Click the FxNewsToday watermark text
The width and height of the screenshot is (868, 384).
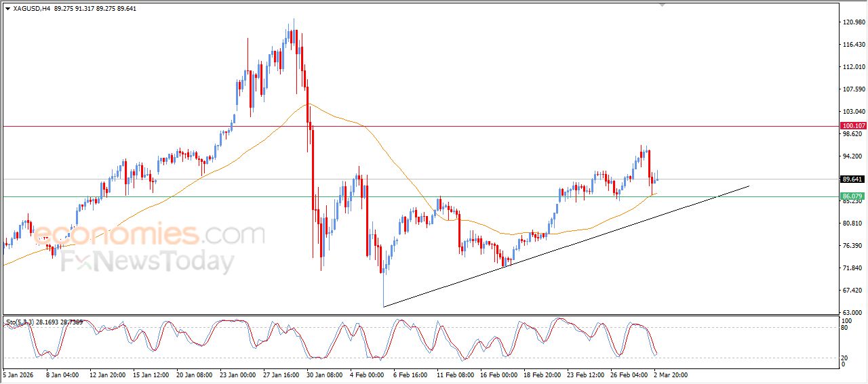point(148,261)
